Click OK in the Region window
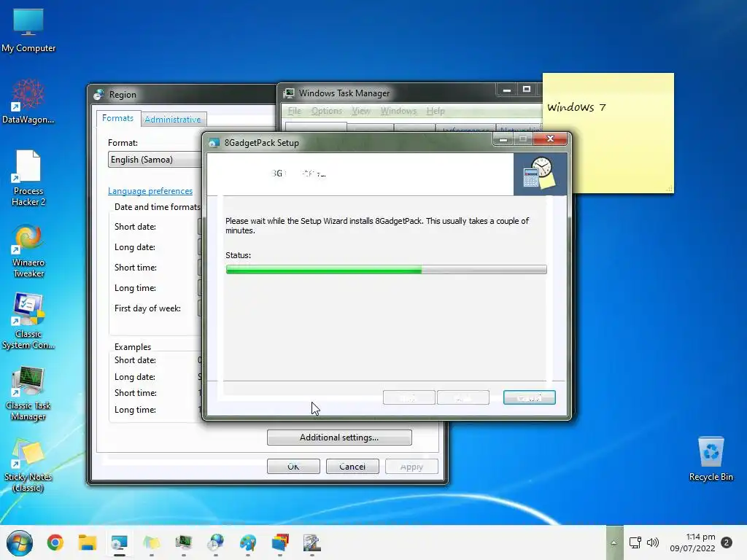Screen dimensions: 747x560 (293, 467)
